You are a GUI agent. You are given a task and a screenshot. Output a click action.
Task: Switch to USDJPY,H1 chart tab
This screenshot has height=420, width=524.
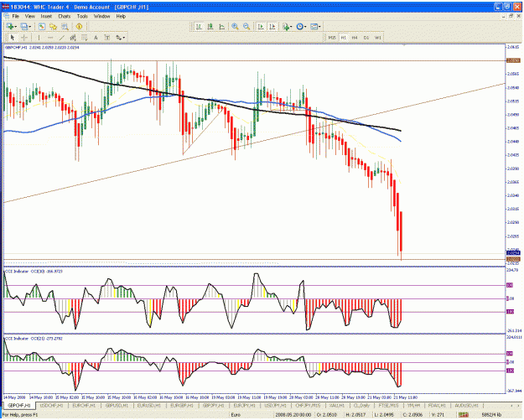pyautogui.click(x=275, y=406)
